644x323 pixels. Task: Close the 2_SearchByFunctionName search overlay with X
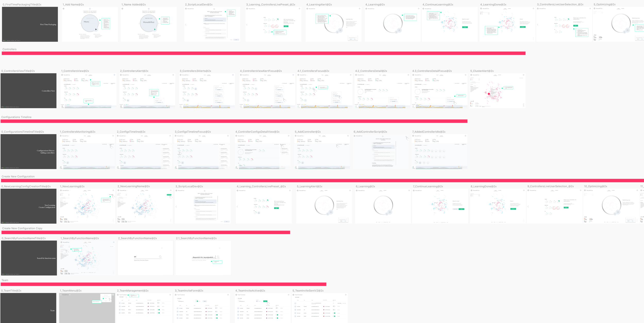pyautogui.click(x=162, y=248)
